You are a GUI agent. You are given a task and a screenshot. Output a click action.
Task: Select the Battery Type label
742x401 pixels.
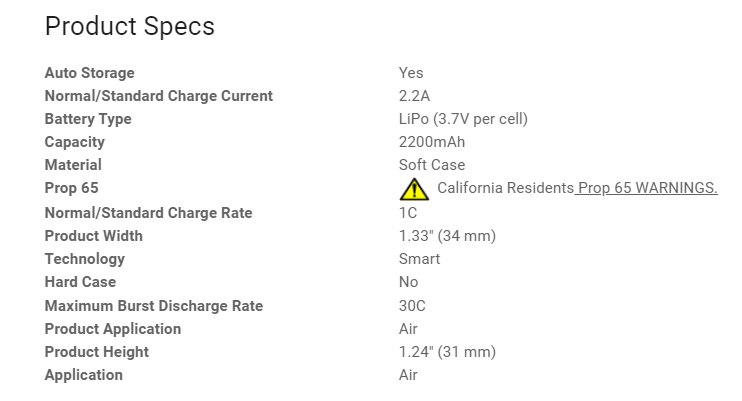pos(88,119)
